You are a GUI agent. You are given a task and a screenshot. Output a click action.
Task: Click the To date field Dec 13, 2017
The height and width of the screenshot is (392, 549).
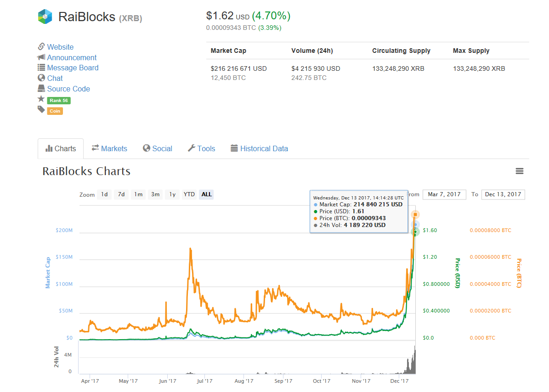503,194
